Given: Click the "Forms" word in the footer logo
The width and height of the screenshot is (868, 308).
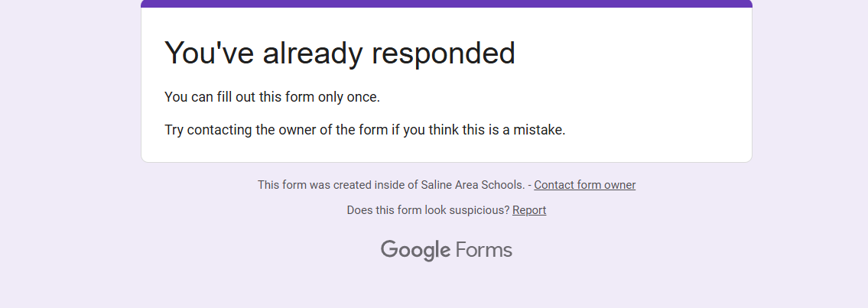Looking at the screenshot, I should [x=483, y=250].
